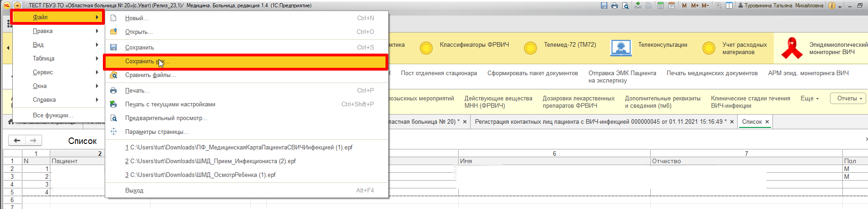Click the back arrow navigation button
This screenshot has width=868, height=209.
pos(17,141)
